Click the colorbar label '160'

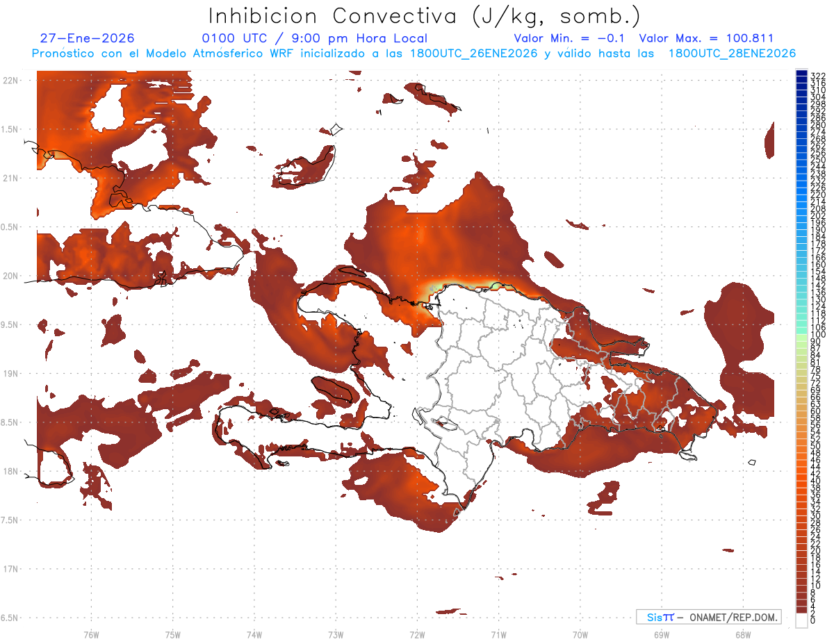[x=818, y=265]
